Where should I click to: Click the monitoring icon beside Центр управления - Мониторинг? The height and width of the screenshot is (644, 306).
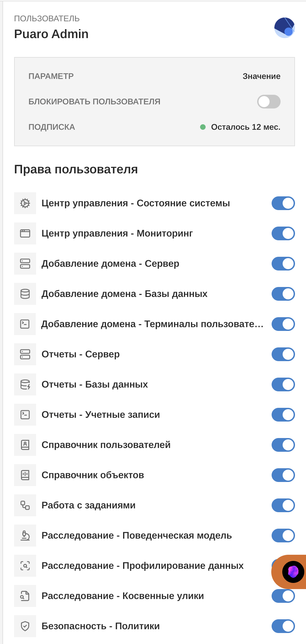coord(25,233)
